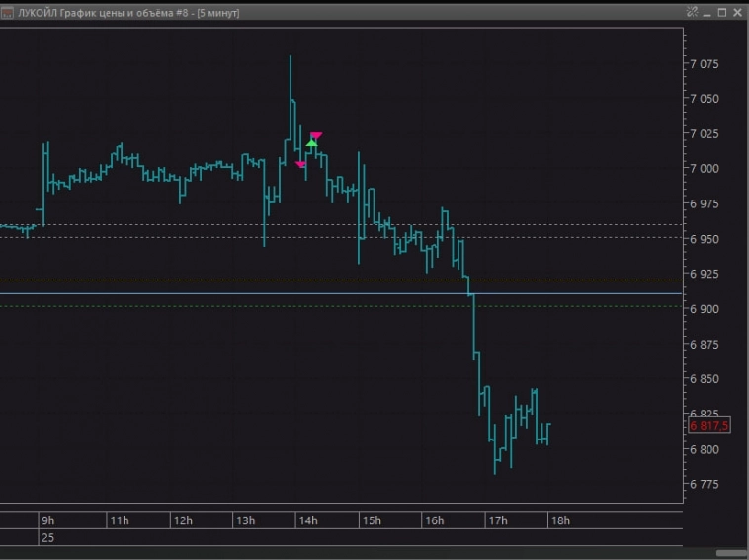Click the date label 25 below time axis

point(47,537)
